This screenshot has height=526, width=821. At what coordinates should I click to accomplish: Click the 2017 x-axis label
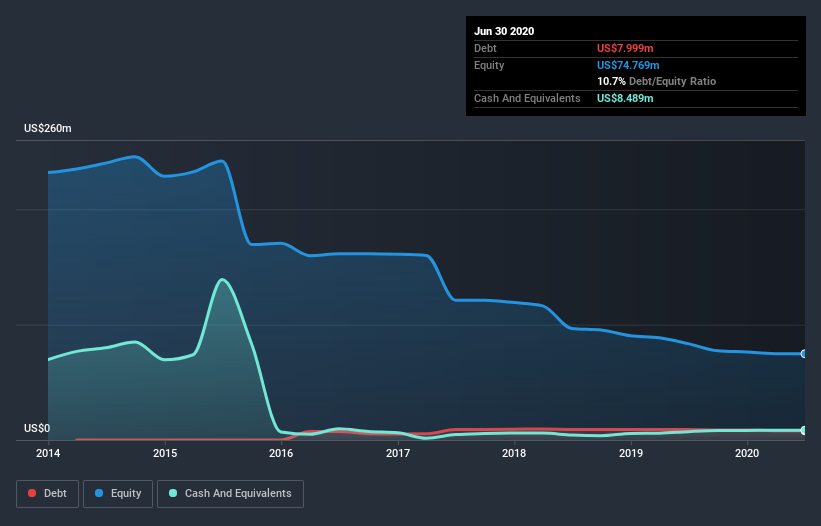click(x=398, y=453)
